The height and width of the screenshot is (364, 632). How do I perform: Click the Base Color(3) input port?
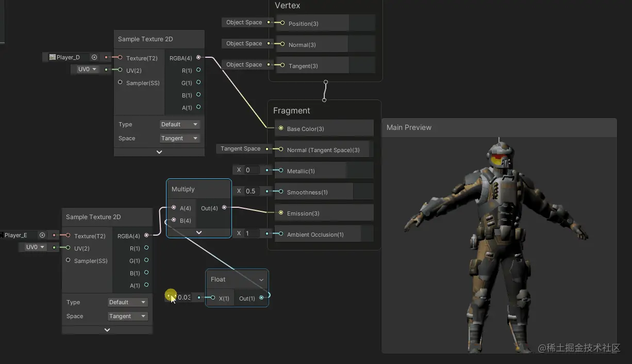(x=280, y=128)
